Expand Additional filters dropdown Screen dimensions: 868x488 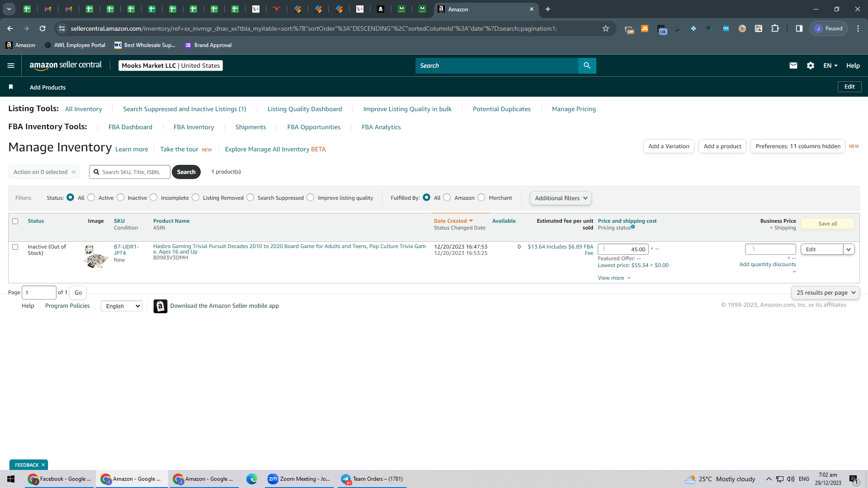pos(561,198)
